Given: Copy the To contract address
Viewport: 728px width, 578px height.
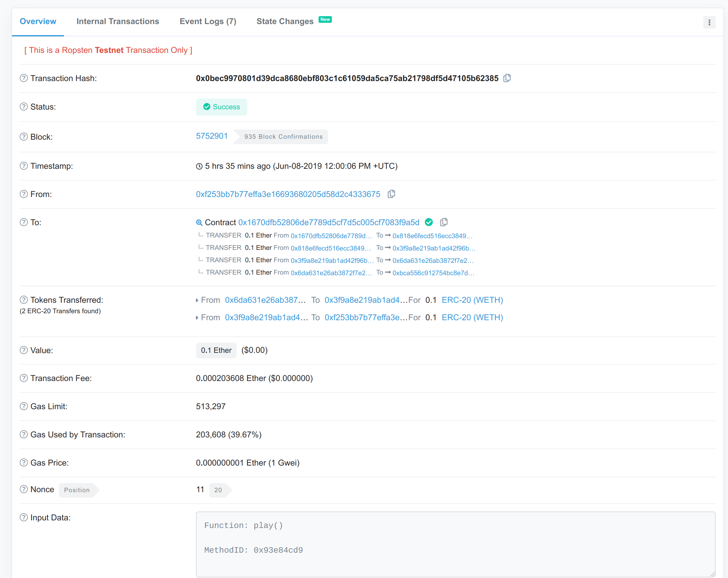Looking at the screenshot, I should 444,222.
